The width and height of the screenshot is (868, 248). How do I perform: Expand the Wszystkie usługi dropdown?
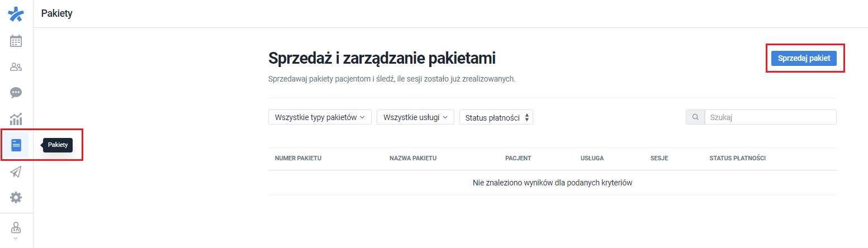415,117
